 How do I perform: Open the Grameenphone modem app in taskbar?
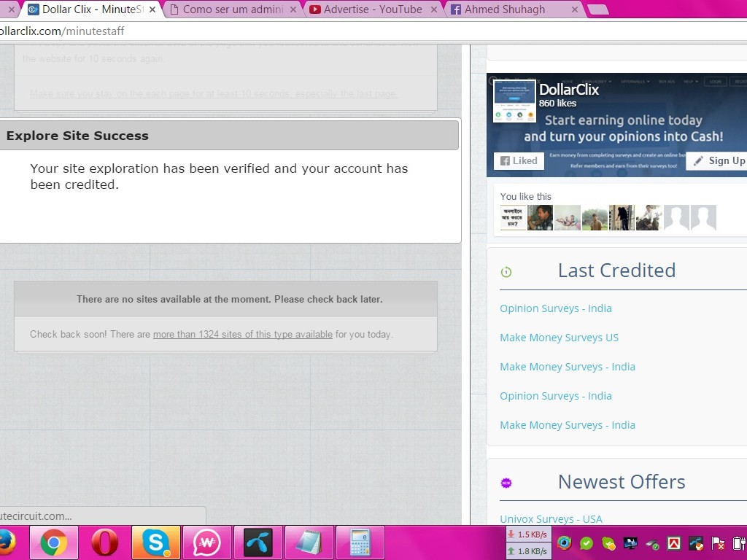pyautogui.click(x=258, y=543)
